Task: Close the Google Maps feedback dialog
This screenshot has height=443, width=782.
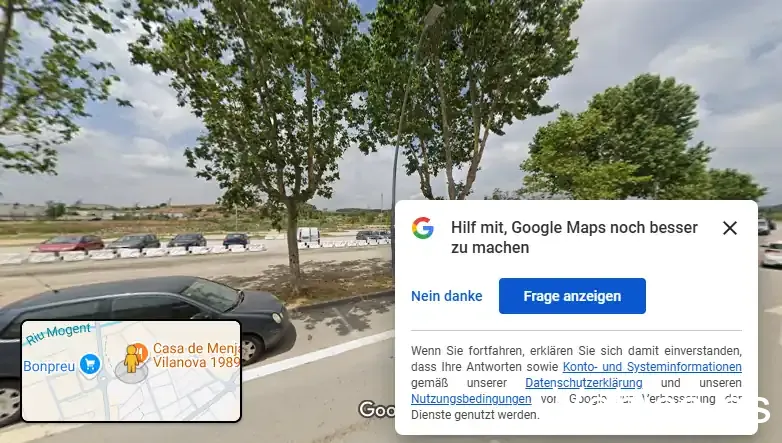Action: [x=730, y=228]
